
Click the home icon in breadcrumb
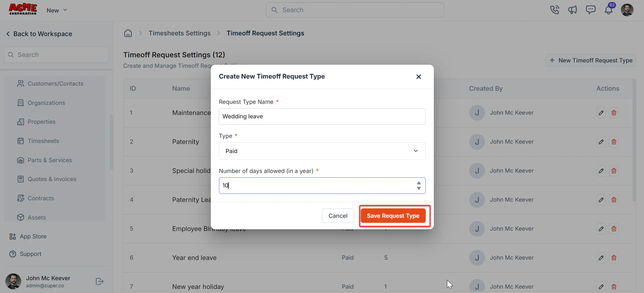pyautogui.click(x=128, y=33)
